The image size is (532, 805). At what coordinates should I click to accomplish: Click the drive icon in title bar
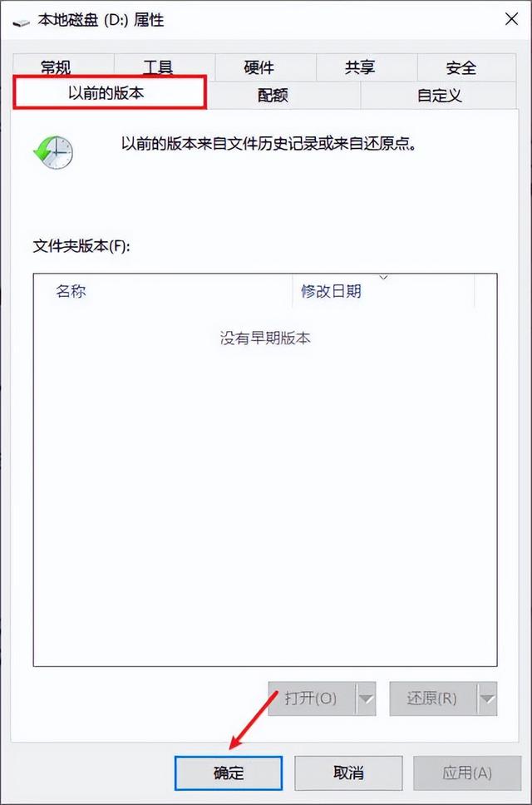[x=22, y=22]
